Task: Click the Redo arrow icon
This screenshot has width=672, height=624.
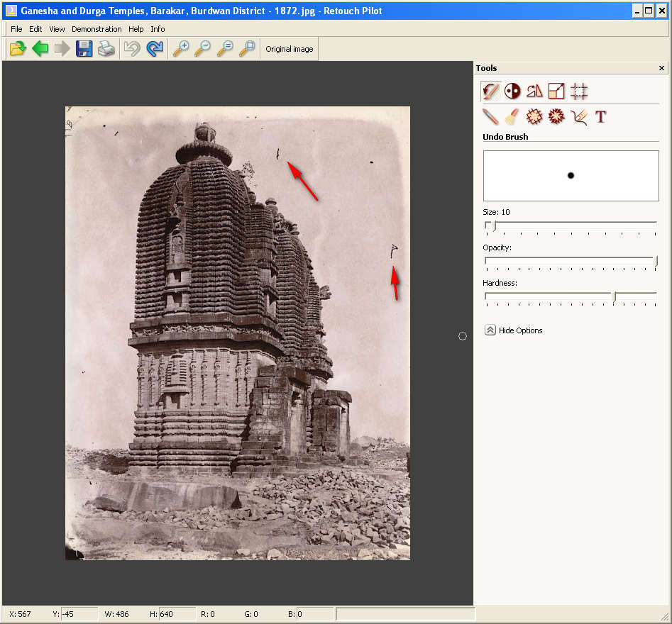Action: pos(154,49)
